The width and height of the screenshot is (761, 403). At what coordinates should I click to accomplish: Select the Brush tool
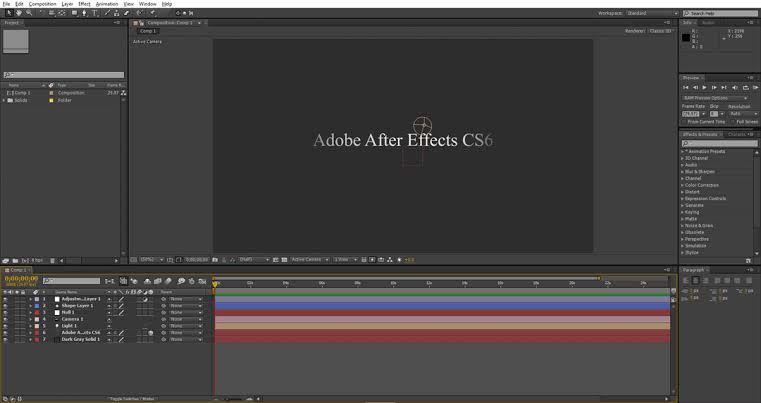click(x=108, y=13)
